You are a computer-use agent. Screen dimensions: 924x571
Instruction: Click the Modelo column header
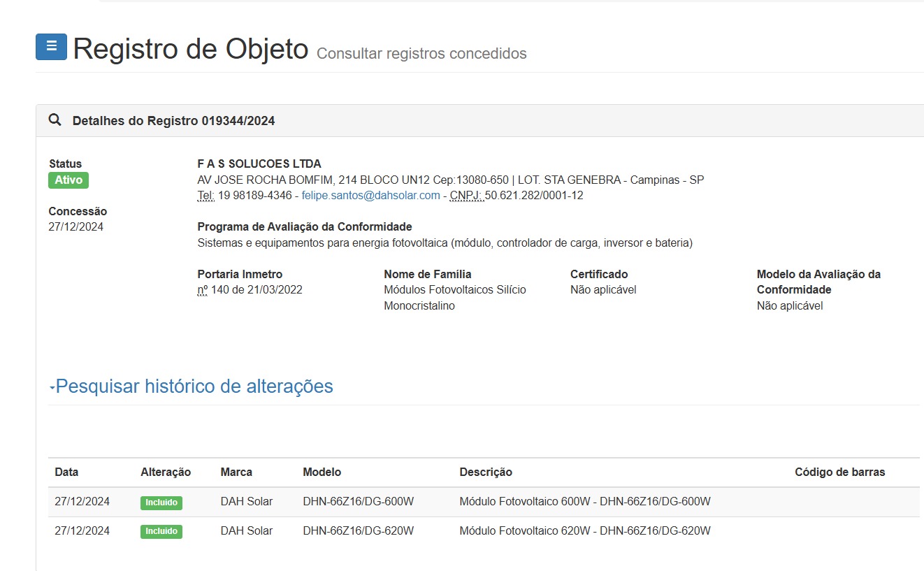coord(322,472)
